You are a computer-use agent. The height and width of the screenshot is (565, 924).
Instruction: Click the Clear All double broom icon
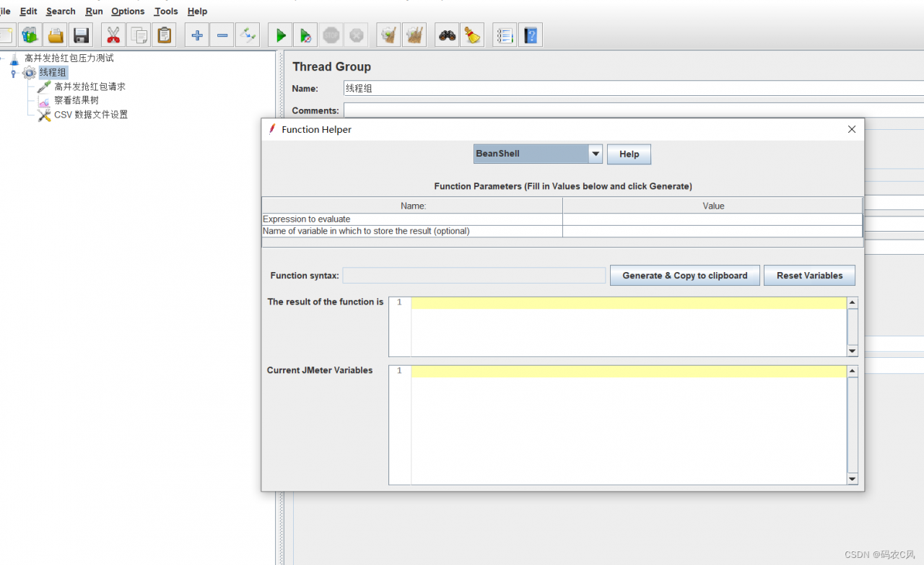(414, 35)
